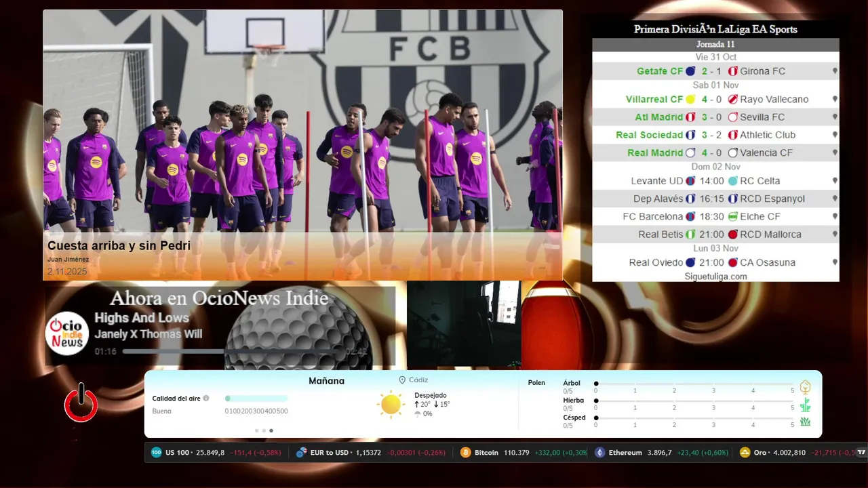Click the Real Betis crest icon
The height and width of the screenshot is (488, 868).
pyautogui.click(x=690, y=235)
